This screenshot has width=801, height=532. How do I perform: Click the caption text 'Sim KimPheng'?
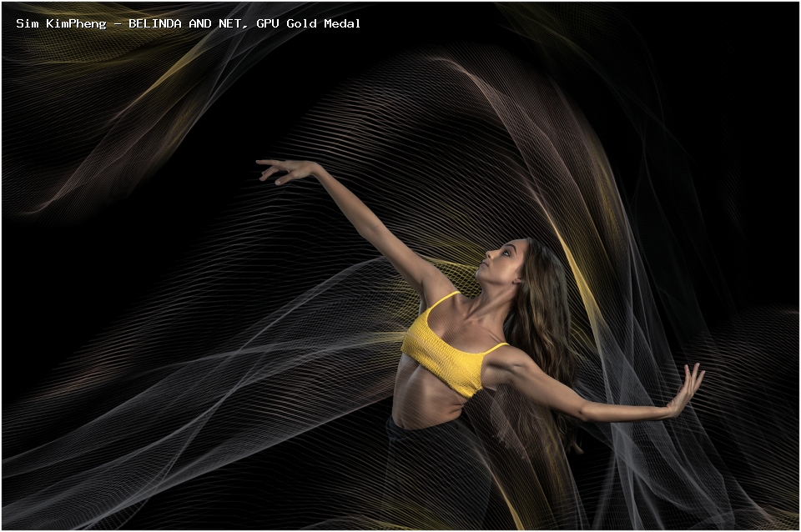61,23
